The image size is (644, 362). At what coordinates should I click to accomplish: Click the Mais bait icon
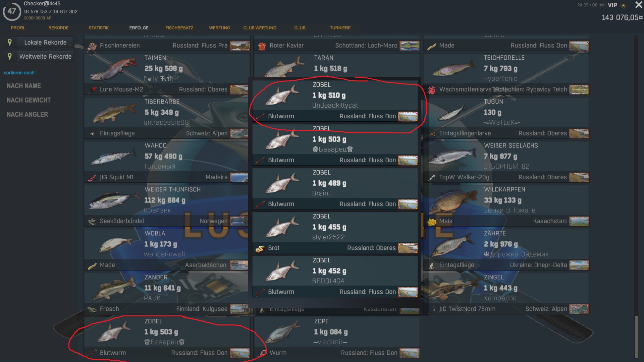pos(432,222)
